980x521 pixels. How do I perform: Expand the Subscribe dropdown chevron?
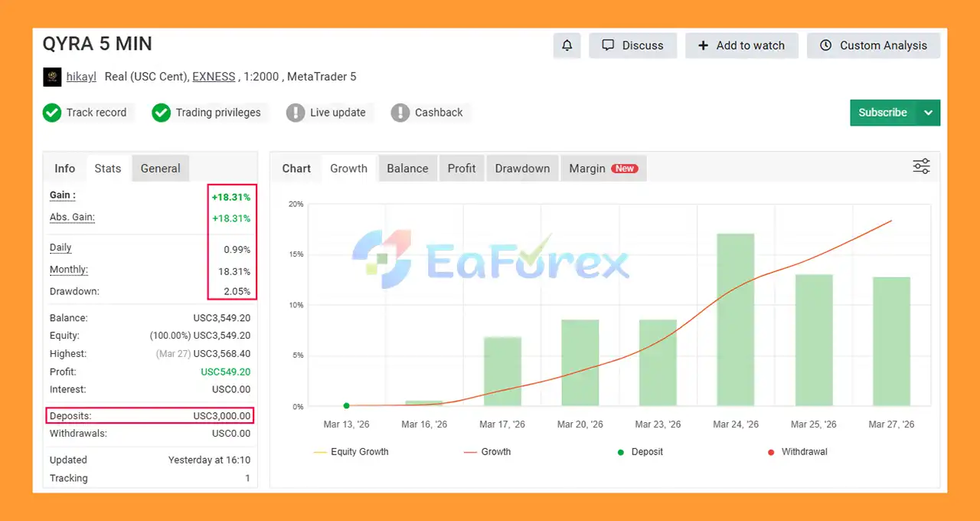coord(928,113)
